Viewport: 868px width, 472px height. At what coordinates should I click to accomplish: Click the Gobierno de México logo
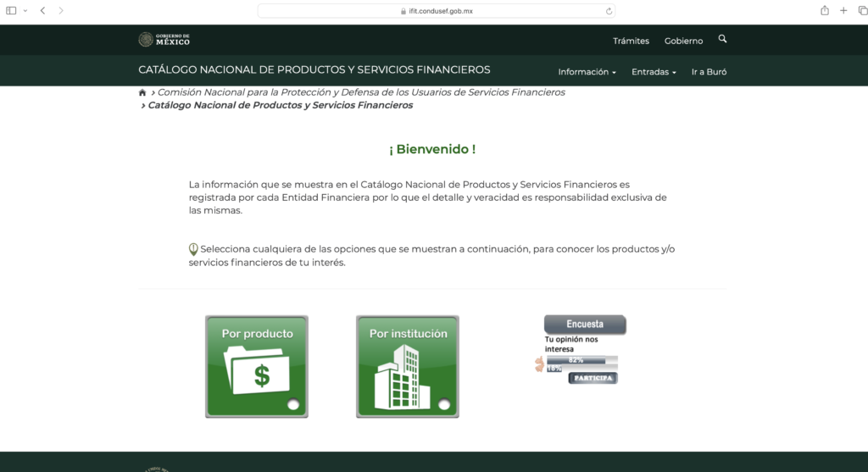pos(164,40)
